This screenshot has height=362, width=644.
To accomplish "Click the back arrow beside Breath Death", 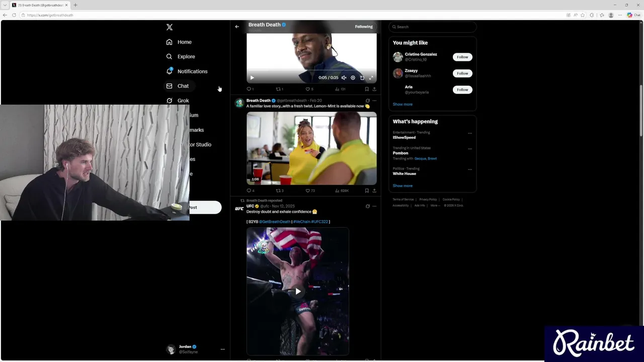I will [x=237, y=27].
